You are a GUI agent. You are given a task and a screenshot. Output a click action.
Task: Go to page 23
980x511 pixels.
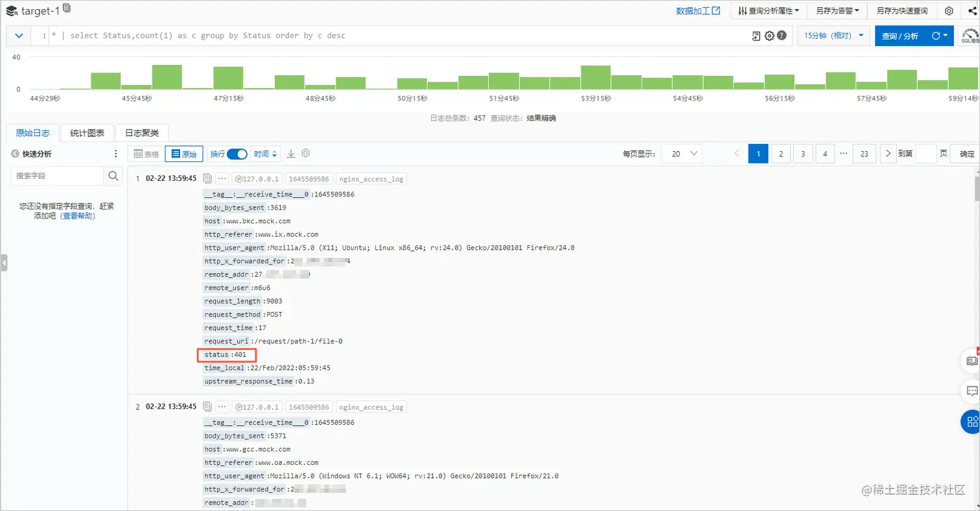pos(864,154)
